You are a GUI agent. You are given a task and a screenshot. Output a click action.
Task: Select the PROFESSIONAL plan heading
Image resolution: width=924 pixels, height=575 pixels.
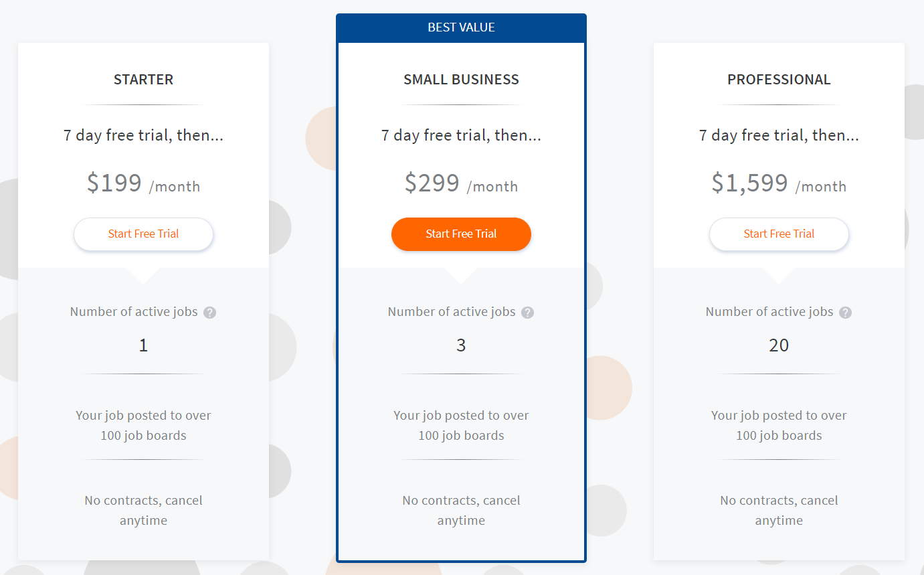[x=779, y=80]
